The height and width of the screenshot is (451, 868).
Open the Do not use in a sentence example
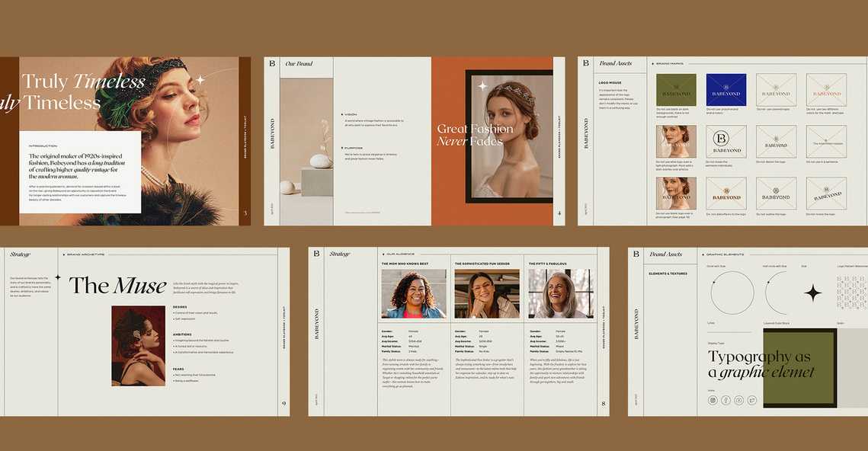click(x=826, y=142)
